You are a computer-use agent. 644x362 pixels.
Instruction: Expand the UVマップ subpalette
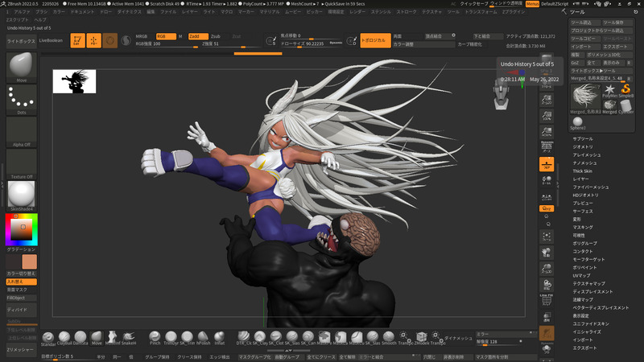[x=582, y=275]
